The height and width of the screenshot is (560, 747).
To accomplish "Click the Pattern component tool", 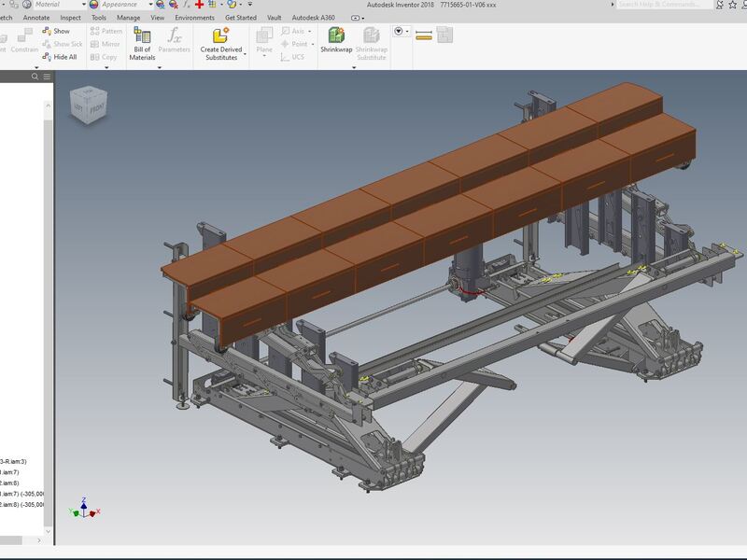I will point(106,31).
